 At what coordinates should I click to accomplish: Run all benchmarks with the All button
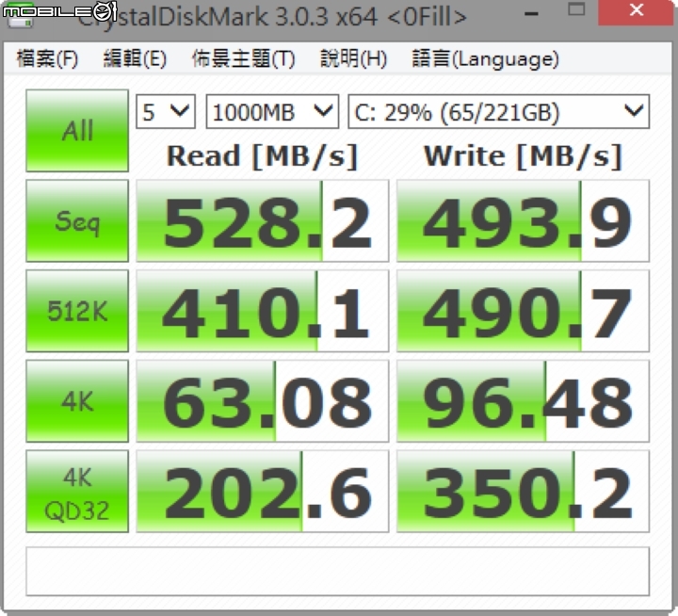click(77, 131)
